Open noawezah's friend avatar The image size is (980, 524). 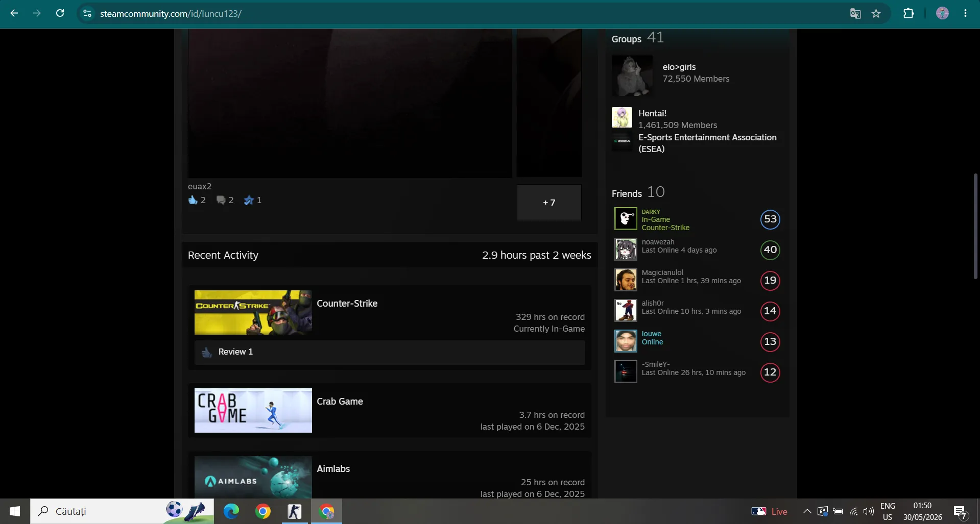[626, 249]
